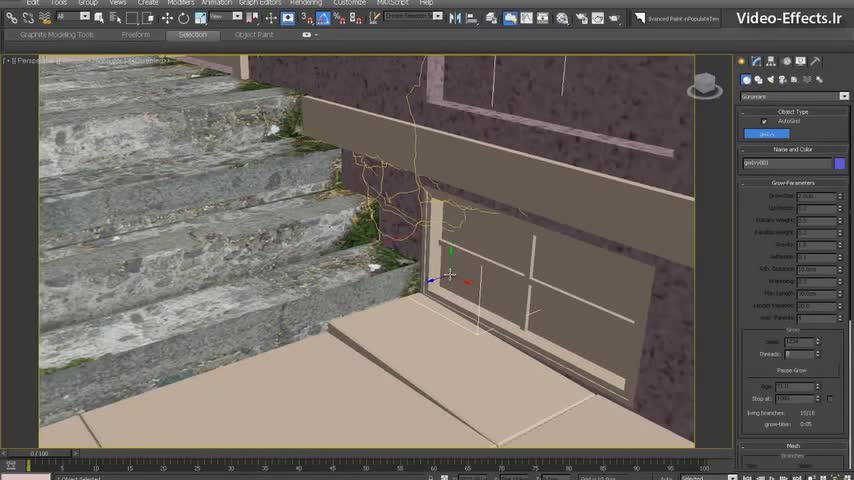This screenshot has width=854, height=480.
Task: Click the Unlink Selection icon
Action: (x=26, y=18)
